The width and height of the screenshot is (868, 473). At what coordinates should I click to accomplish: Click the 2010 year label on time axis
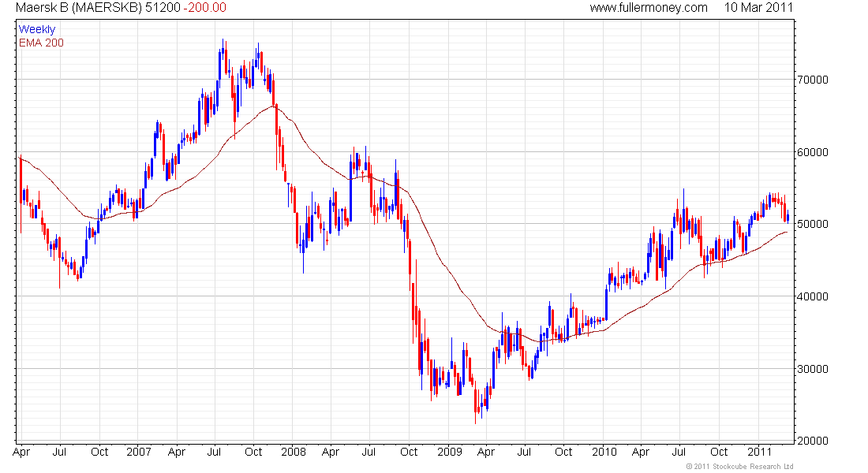pyautogui.click(x=604, y=452)
